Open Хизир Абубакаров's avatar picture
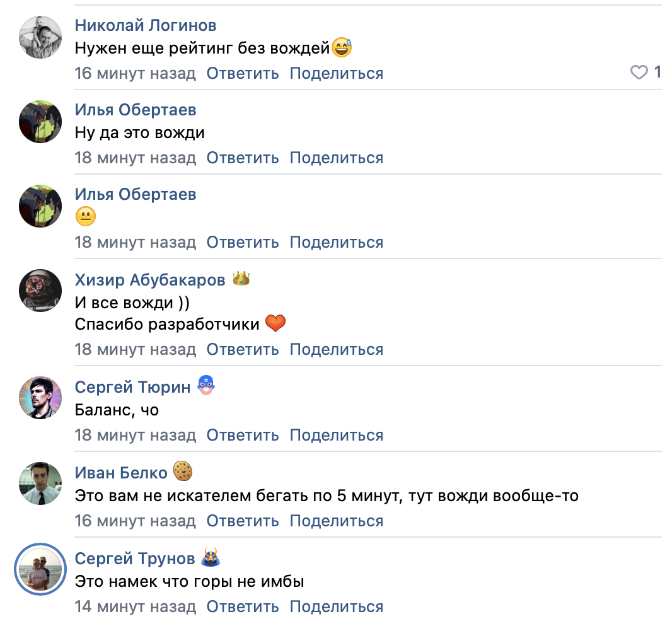This screenshot has width=672, height=619. point(40,291)
